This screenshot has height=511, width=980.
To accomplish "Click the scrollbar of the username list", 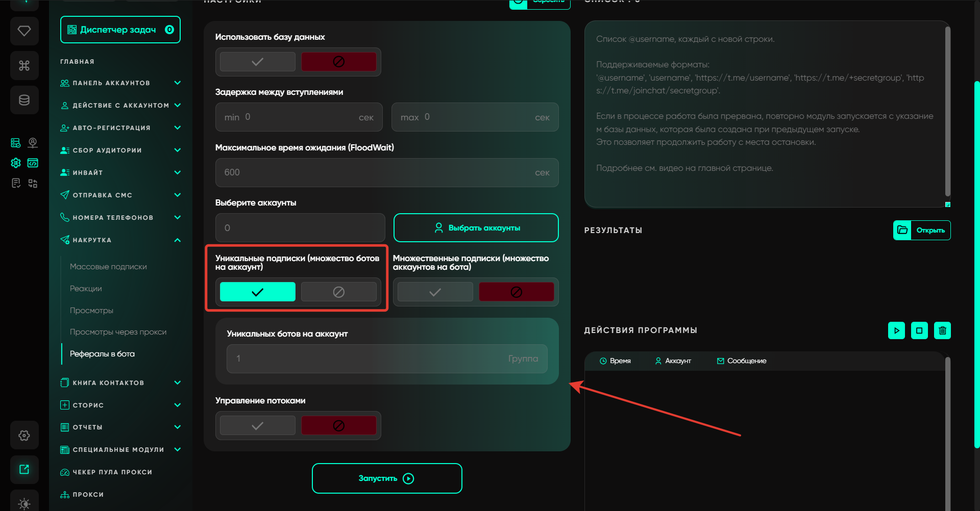I will click(947, 112).
